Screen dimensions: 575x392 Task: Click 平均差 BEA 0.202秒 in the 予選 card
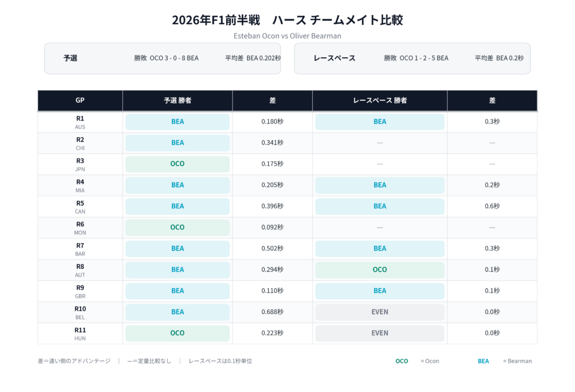pos(253,58)
